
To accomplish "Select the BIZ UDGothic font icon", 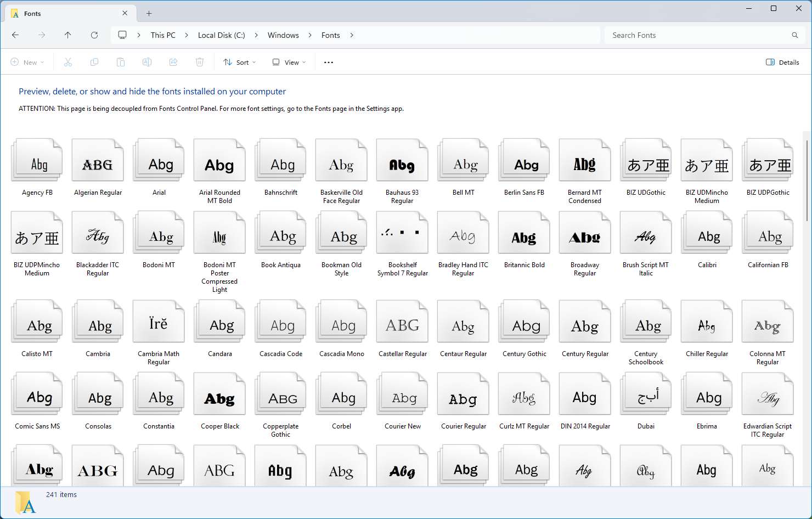I will pyautogui.click(x=646, y=160).
